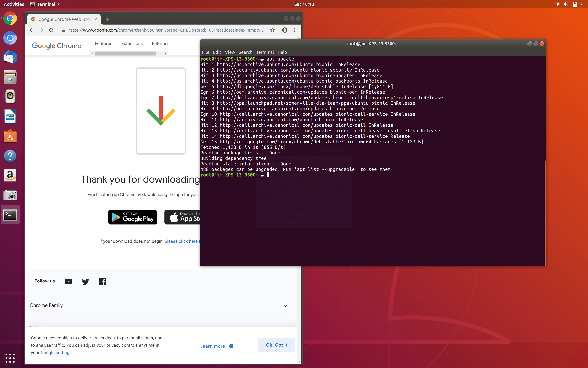
Task: Click Activities in the top bar
Action: tap(14, 4)
